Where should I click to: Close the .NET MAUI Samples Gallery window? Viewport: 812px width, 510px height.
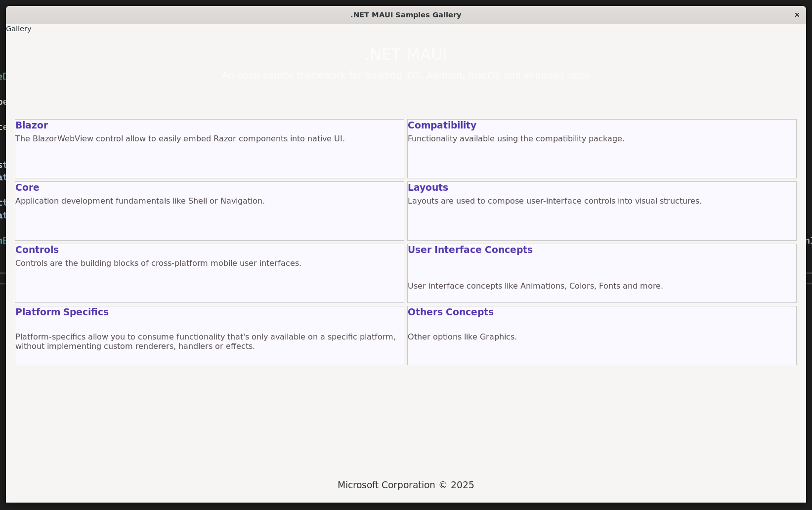[797, 15]
